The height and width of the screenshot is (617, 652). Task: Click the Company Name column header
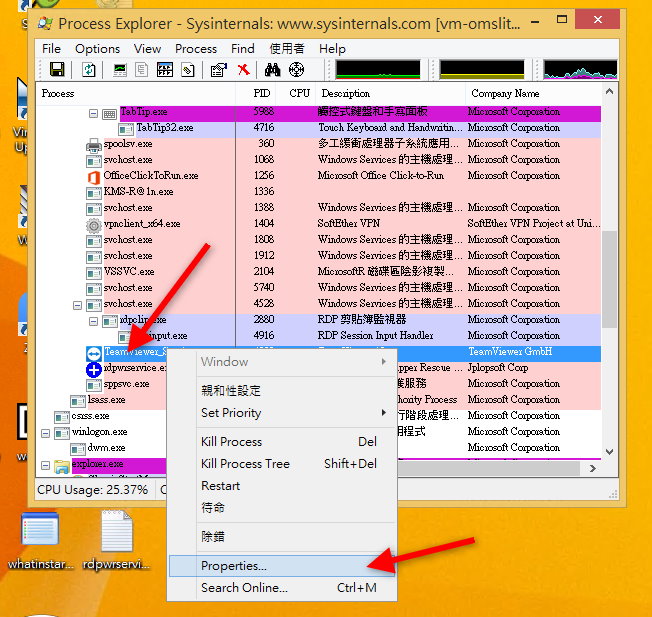point(505,93)
